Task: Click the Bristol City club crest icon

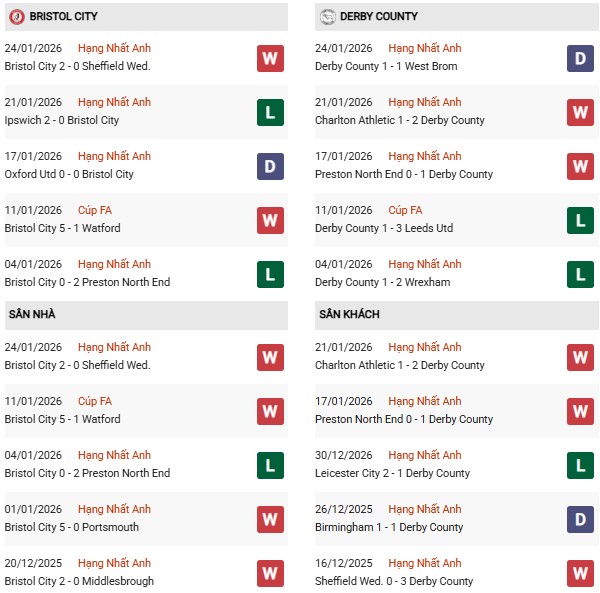Action: click(16, 16)
